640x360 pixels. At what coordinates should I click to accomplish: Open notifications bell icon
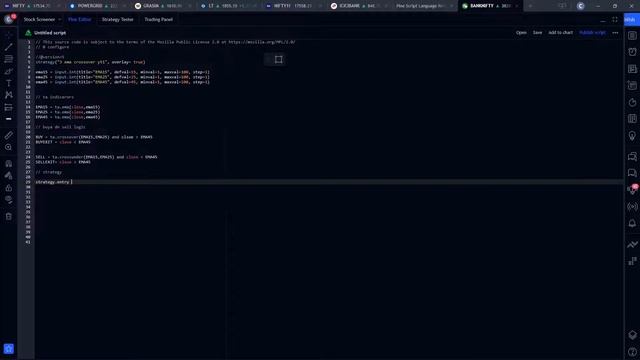632,223
